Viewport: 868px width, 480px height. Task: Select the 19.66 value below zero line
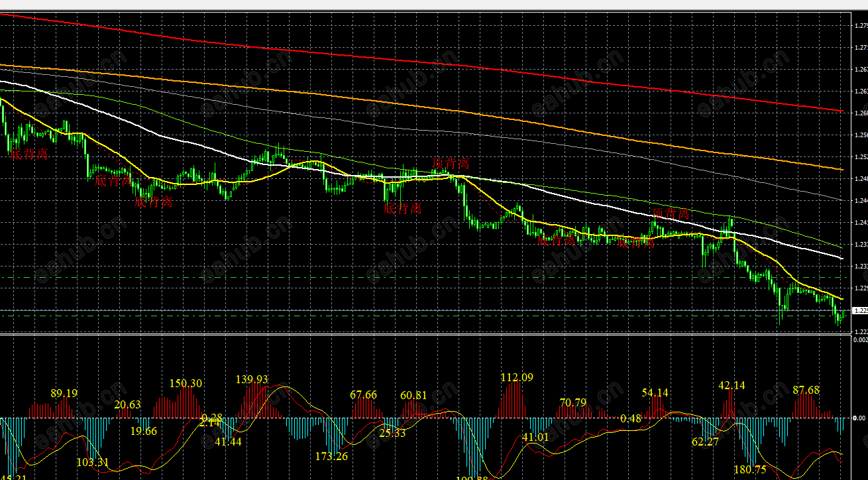[x=144, y=432]
